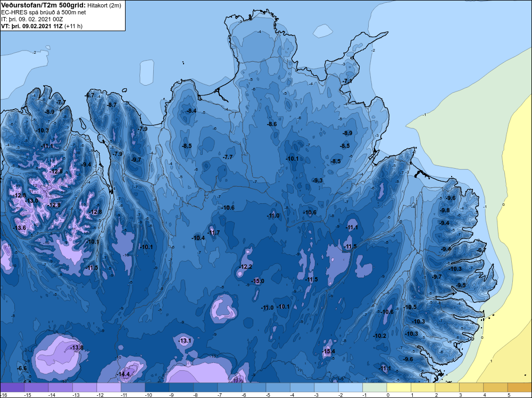Click the legend swatch labeled -3
Screen dimensions: 532x398
coord(327,387)
